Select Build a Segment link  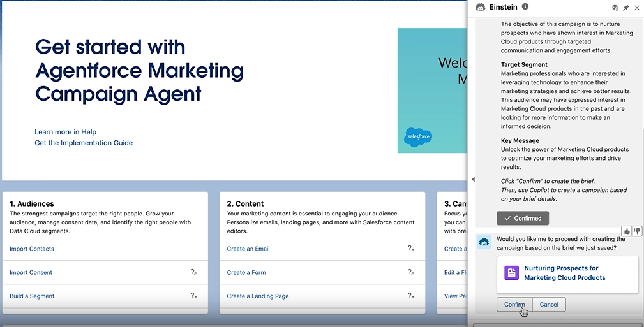[32, 296]
